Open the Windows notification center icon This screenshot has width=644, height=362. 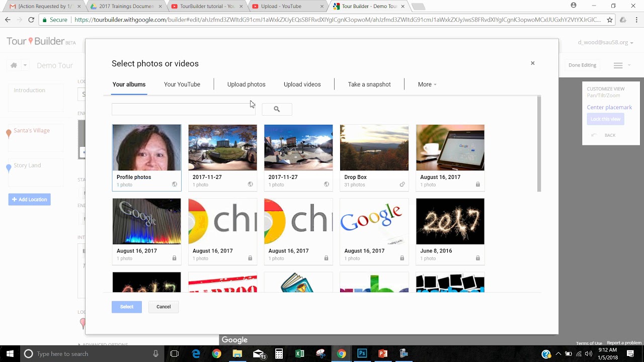click(630, 354)
